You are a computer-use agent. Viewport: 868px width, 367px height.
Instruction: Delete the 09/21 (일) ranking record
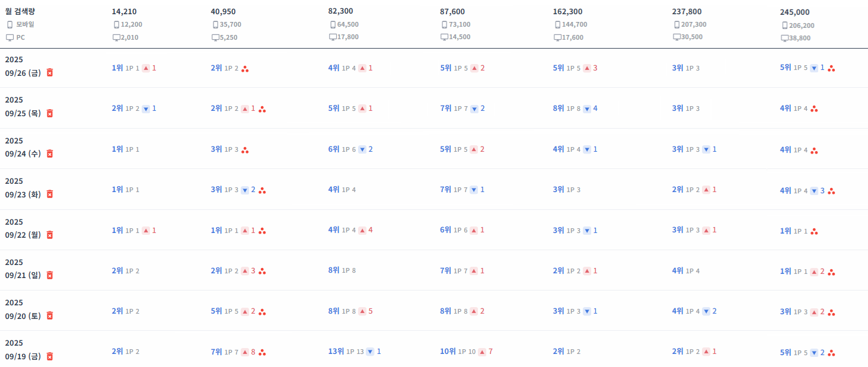(50, 275)
